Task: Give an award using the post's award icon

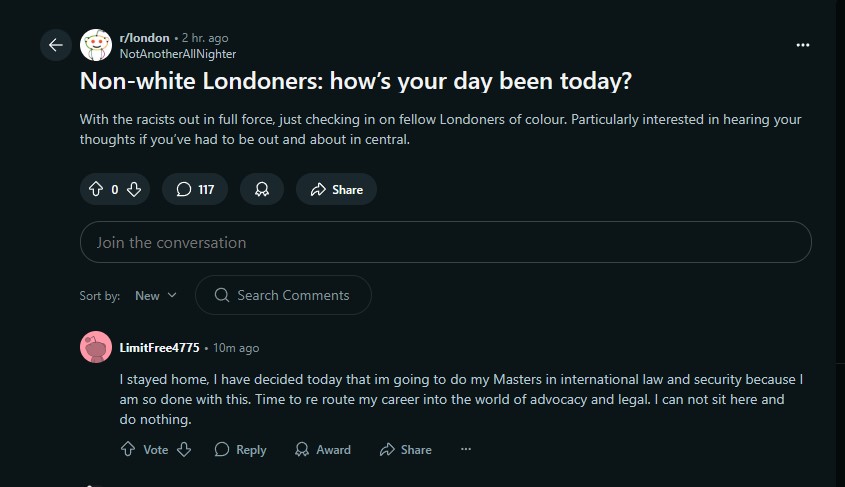Action: tap(262, 189)
